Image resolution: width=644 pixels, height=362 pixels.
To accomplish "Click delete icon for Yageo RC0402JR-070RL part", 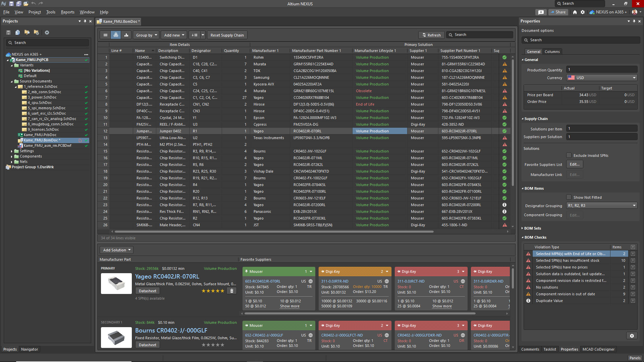I will 231,291.
